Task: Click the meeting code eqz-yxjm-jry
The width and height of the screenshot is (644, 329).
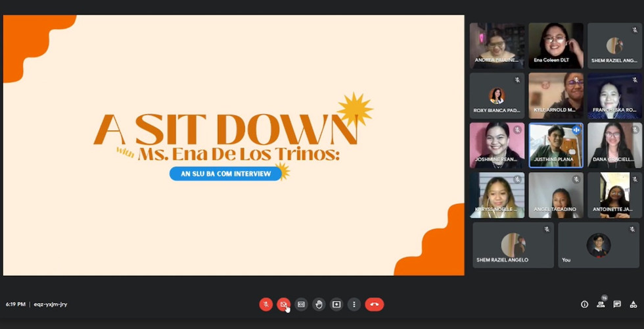Action: click(x=51, y=304)
